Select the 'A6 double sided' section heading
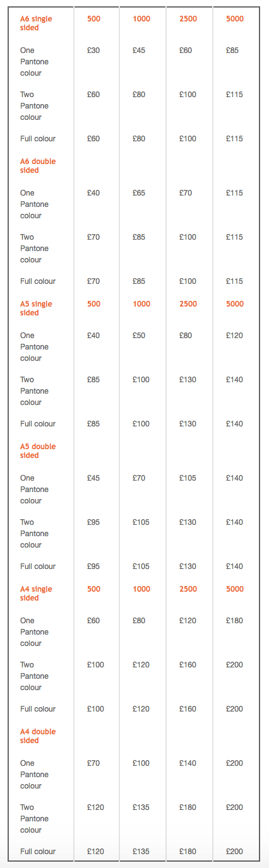Image resolution: width=269 pixels, height=868 pixels. (38, 166)
